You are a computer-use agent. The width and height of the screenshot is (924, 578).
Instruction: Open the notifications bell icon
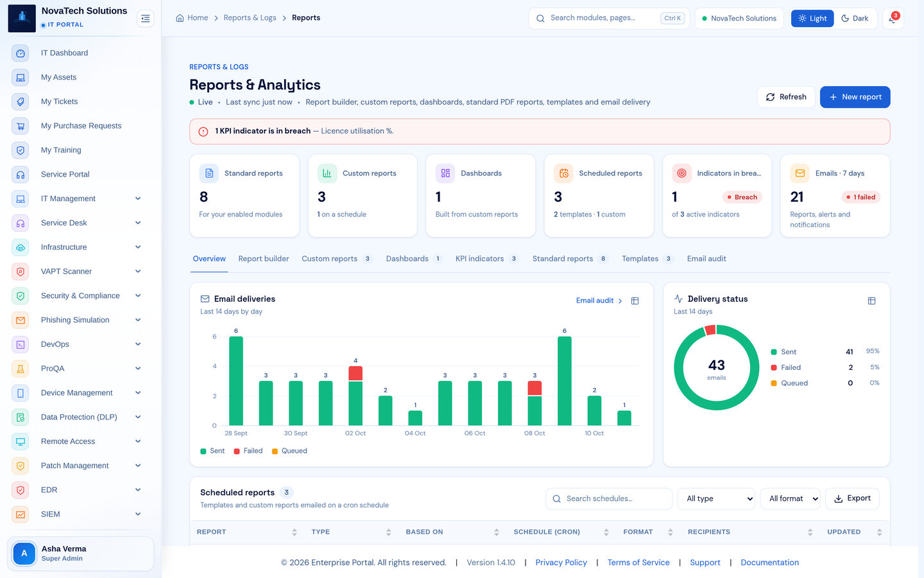click(x=893, y=19)
